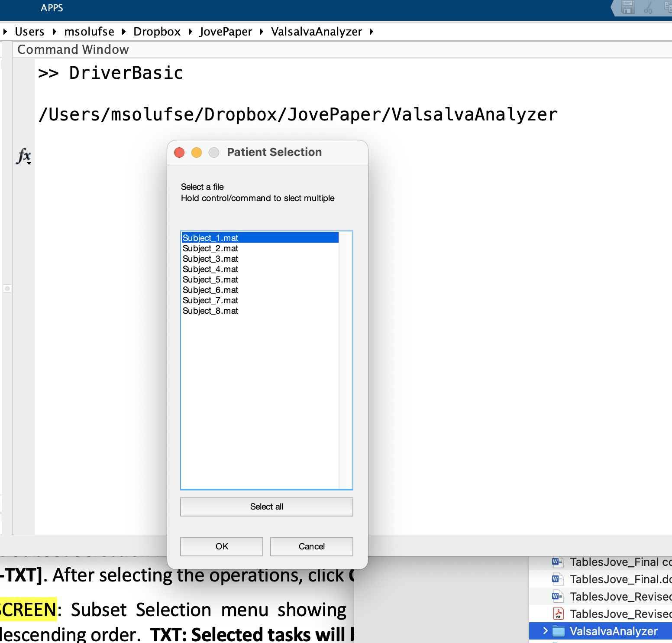Viewport: 672px width, 643px height.
Task: Select the ValsalvaAnalyzer folder row
Action: pyautogui.click(x=601, y=631)
